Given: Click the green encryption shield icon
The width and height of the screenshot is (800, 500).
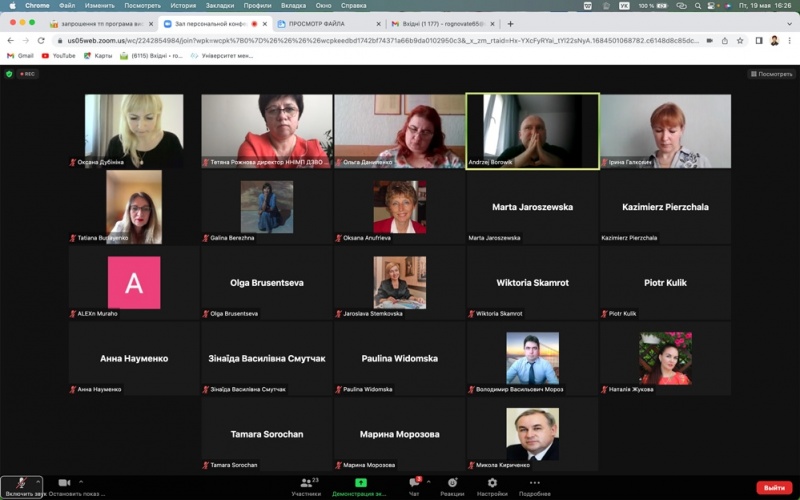Looking at the screenshot, I should pos(9,73).
